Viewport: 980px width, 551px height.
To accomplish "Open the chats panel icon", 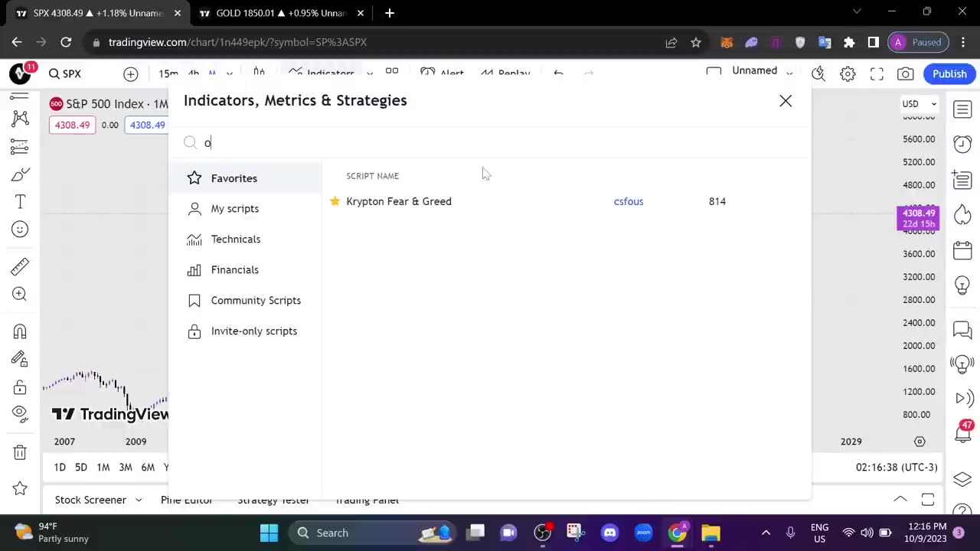I will (962, 330).
